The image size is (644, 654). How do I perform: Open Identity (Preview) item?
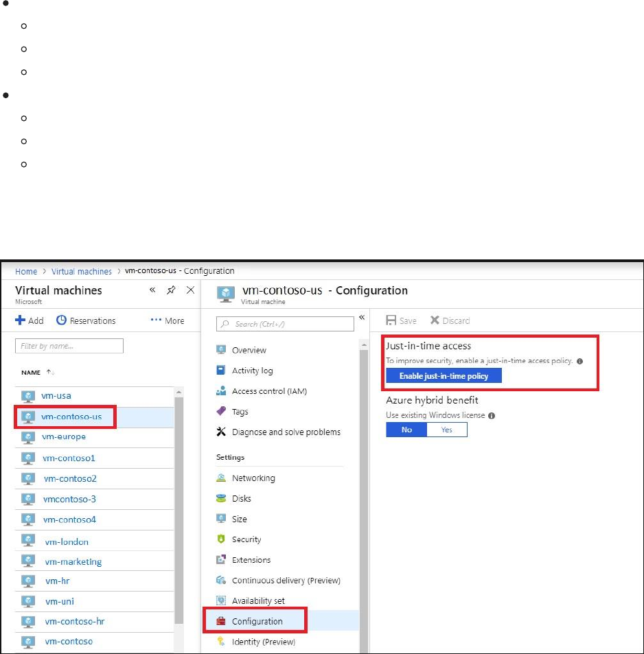point(264,642)
